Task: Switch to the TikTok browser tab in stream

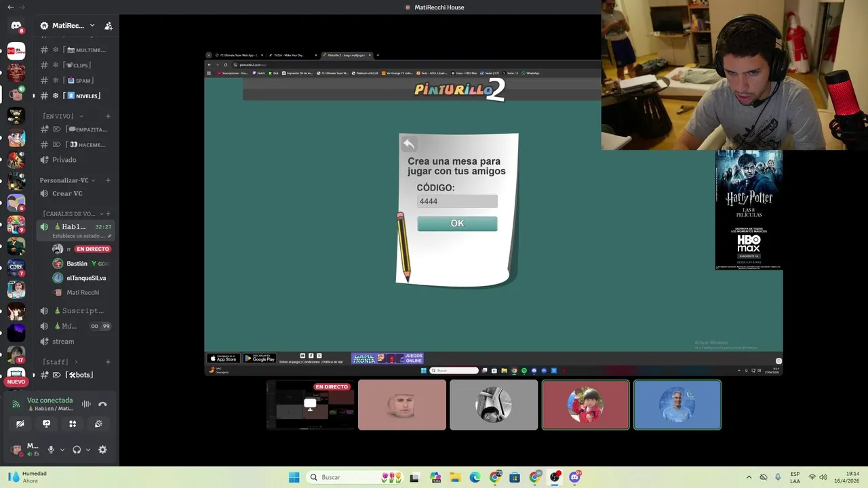Action: [x=293, y=55]
